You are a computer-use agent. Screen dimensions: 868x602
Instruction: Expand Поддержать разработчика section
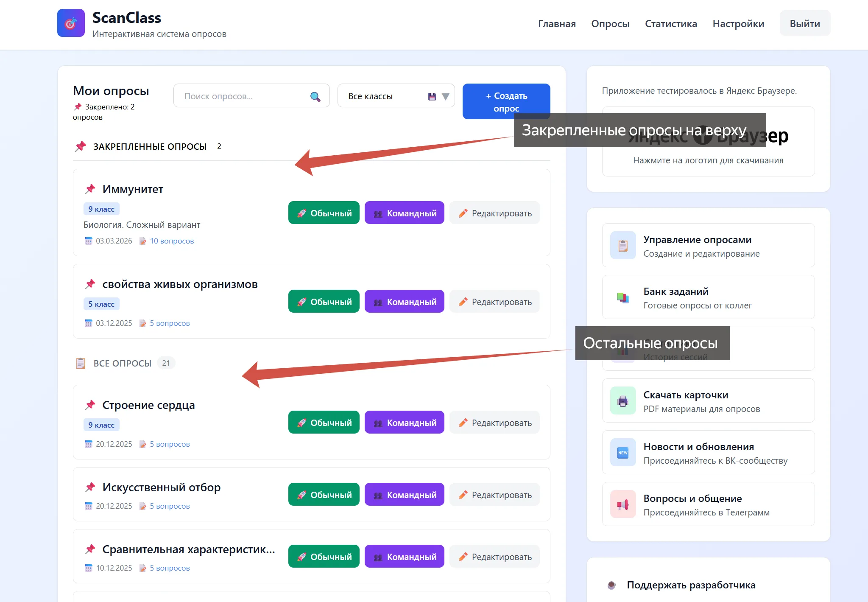click(691, 585)
